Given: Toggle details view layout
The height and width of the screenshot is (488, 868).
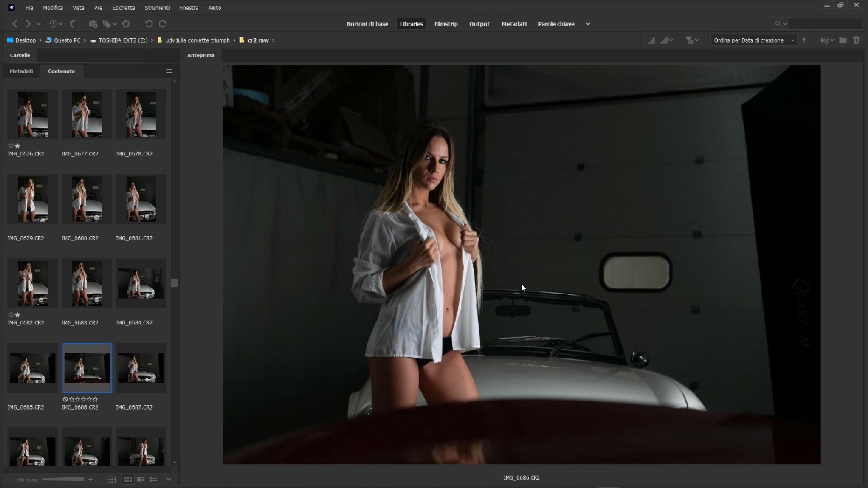Looking at the screenshot, I should pos(141,479).
